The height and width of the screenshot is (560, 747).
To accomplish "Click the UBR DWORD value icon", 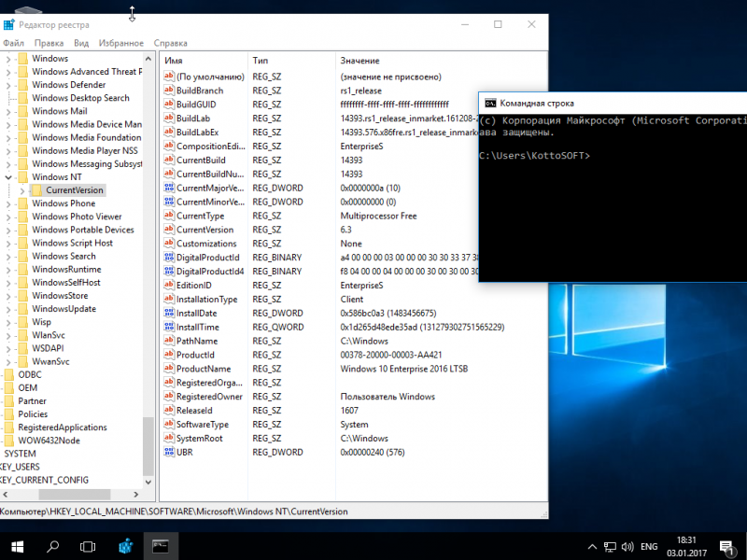I will click(x=169, y=452).
